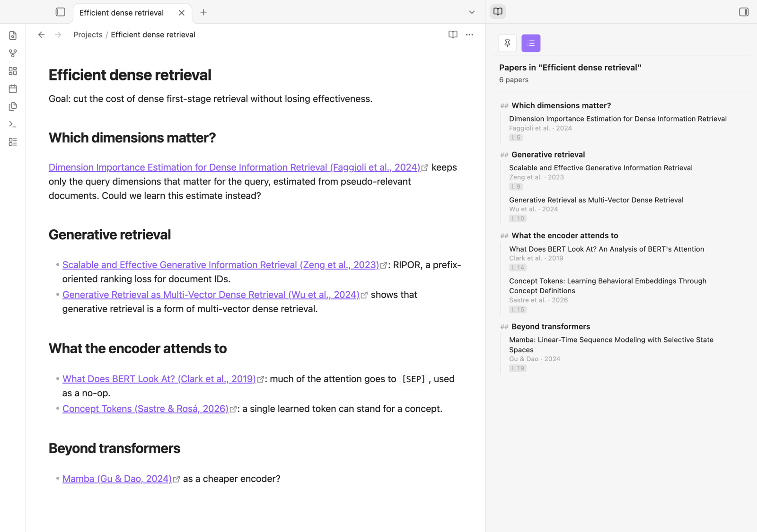Navigate back with the left arrow
The height and width of the screenshot is (532, 757).
[x=42, y=35]
